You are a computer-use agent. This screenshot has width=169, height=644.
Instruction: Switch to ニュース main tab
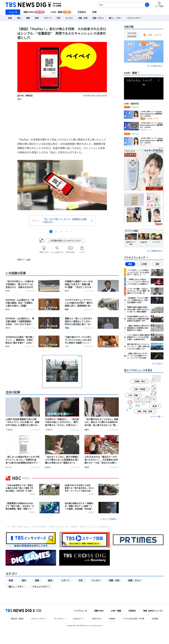[x=13, y=12]
